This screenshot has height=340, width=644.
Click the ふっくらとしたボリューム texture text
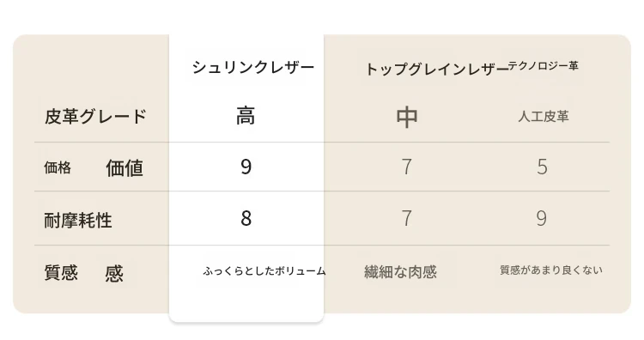264,271
